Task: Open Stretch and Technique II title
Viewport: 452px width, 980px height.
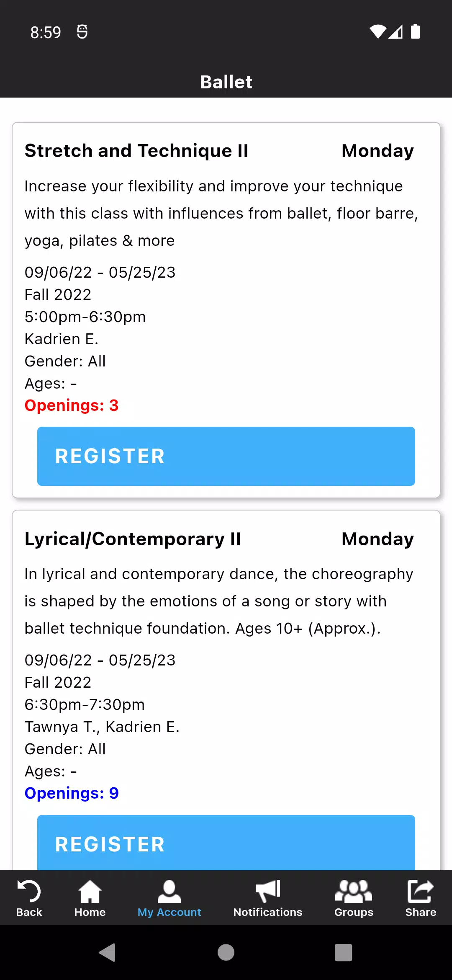Action: [136, 151]
